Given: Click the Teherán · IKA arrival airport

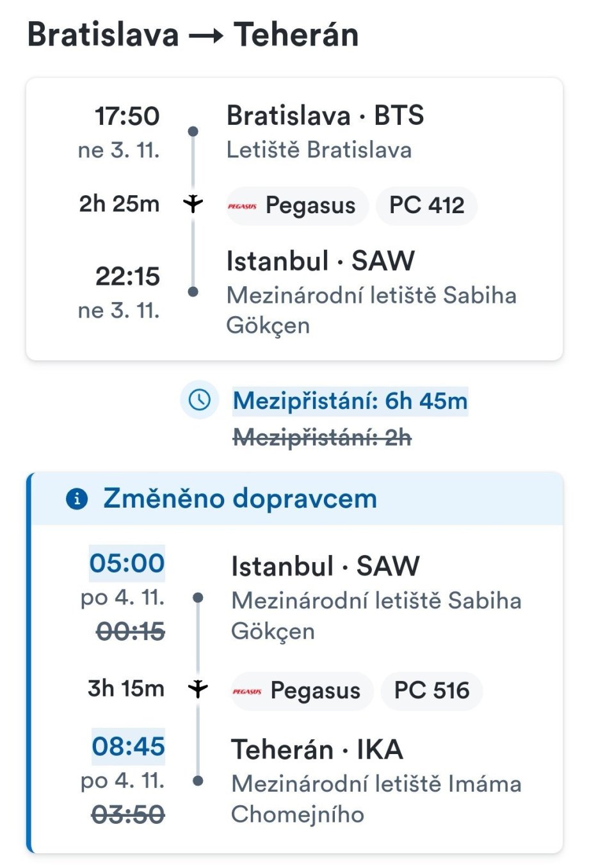Looking at the screenshot, I should 317,750.
